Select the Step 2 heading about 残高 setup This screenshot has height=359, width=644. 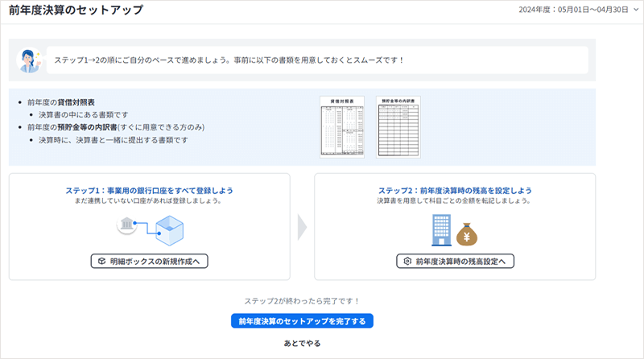[x=455, y=191]
